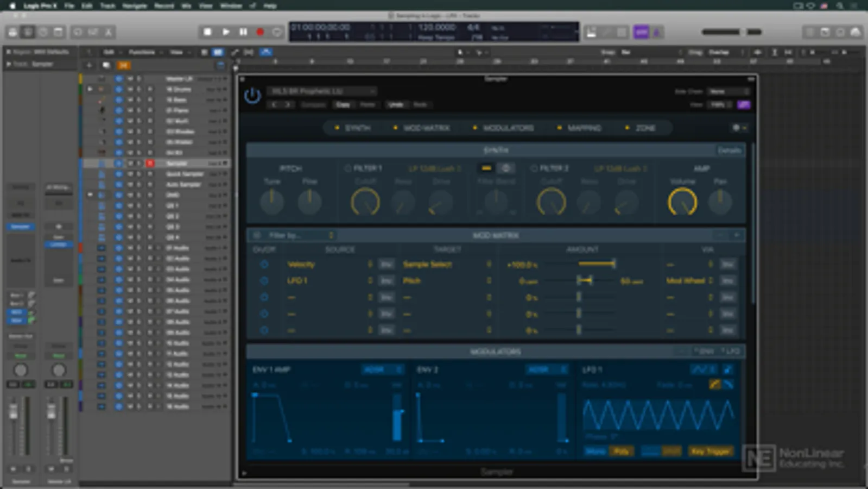Enable the Filter 2 power toggle

534,168
